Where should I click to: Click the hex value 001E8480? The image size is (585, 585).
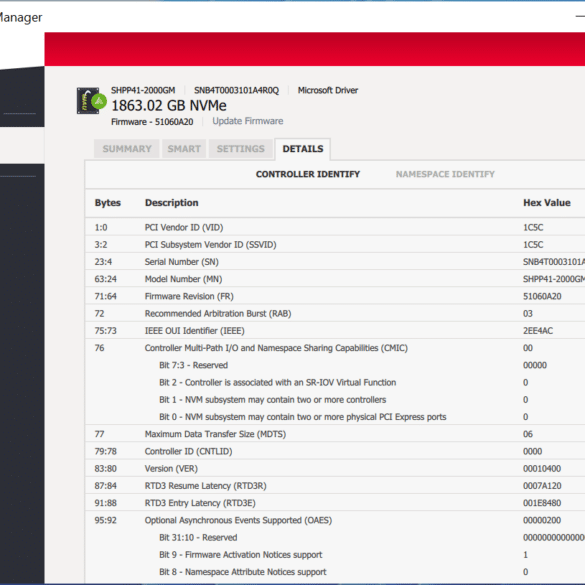coord(542,503)
